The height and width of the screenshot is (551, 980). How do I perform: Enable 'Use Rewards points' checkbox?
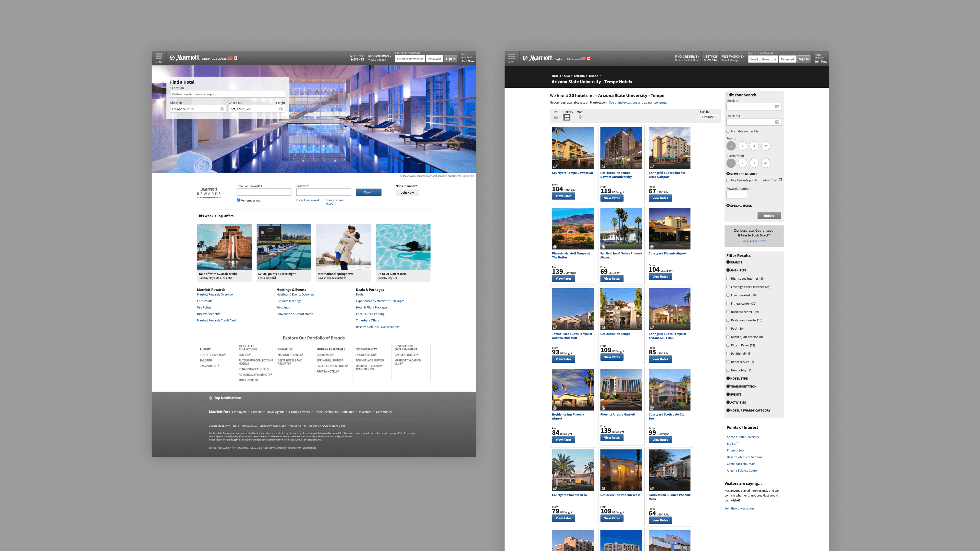(x=728, y=181)
